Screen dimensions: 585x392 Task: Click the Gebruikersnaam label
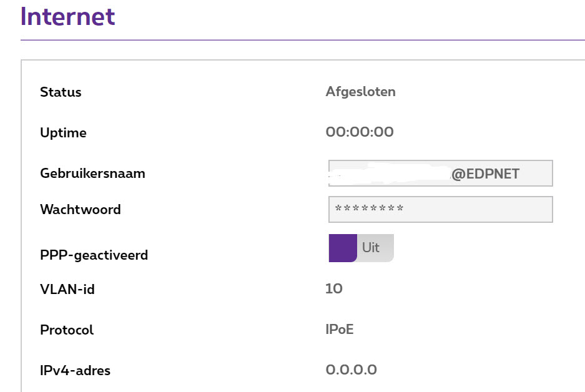[92, 174]
